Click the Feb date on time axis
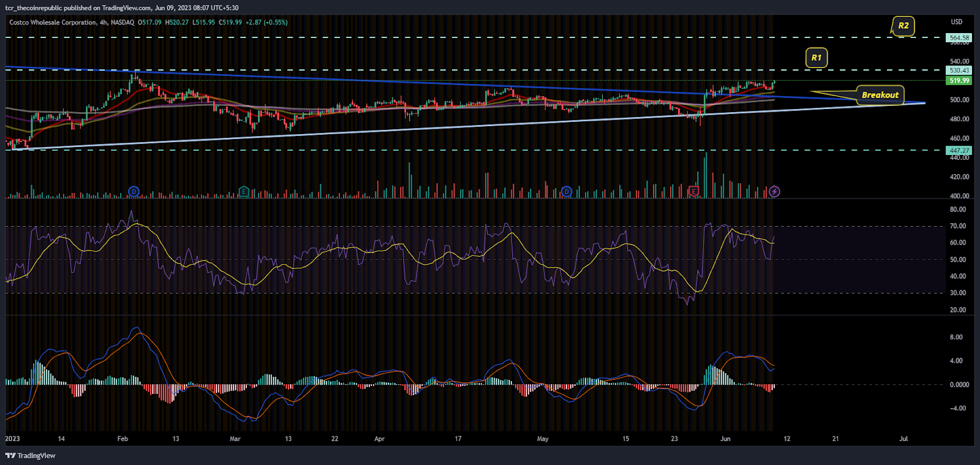The width and height of the screenshot is (980, 465). pyautogui.click(x=123, y=439)
